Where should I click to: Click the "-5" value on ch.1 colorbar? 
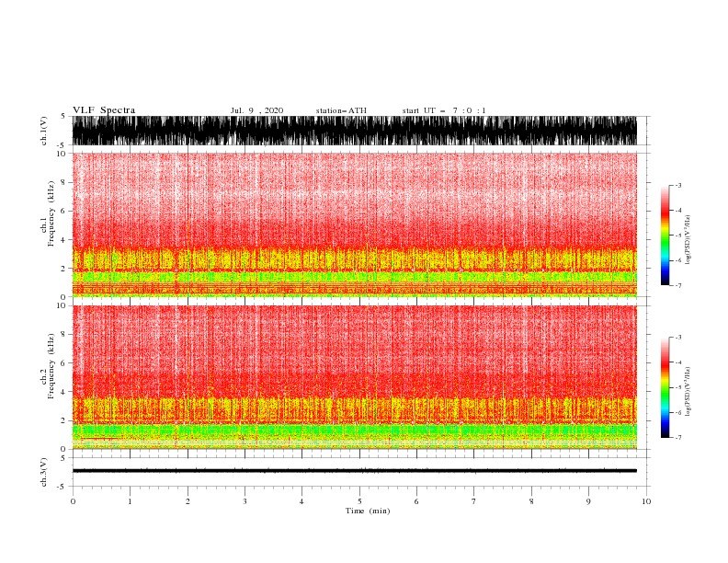[x=677, y=236]
